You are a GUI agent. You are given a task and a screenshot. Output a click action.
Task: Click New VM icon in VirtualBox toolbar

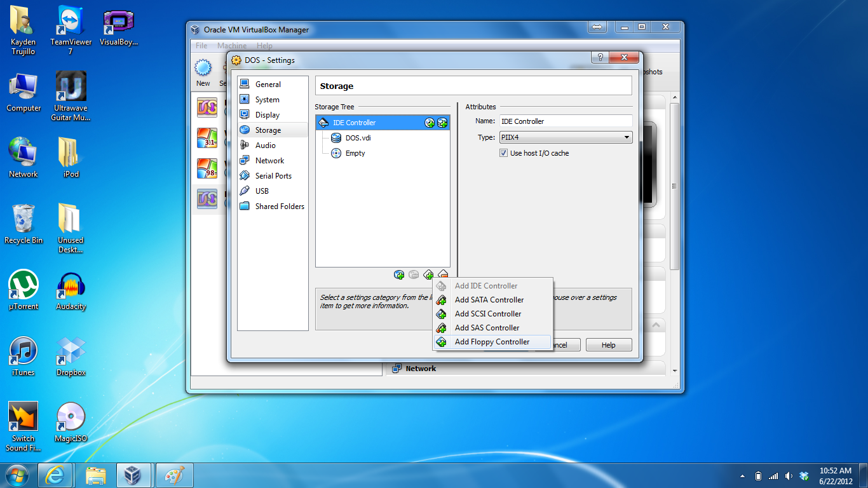pyautogui.click(x=203, y=72)
